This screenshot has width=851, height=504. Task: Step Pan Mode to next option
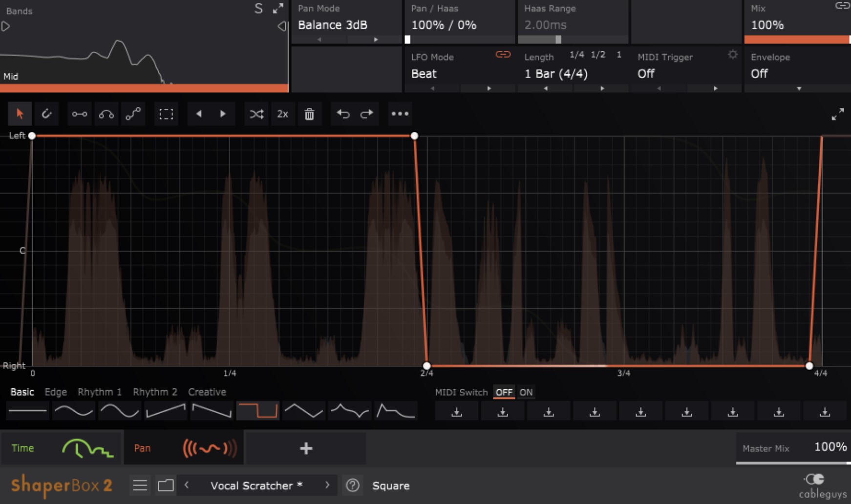point(375,40)
